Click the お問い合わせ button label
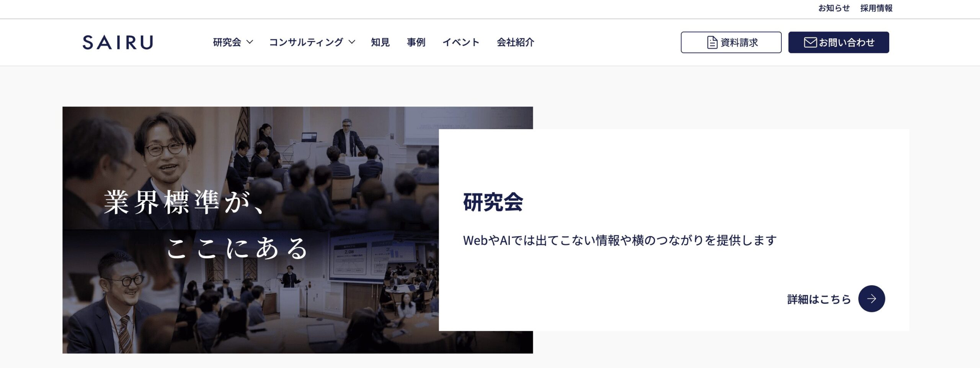 [846, 42]
